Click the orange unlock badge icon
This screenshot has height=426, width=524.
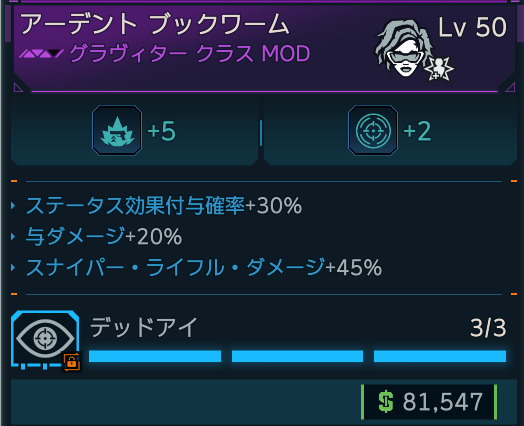tap(72, 362)
